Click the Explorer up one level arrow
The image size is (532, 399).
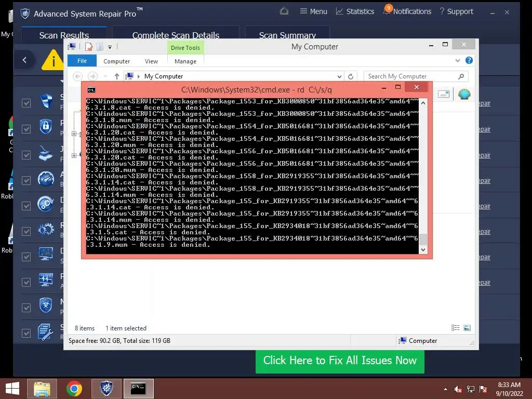(x=117, y=76)
